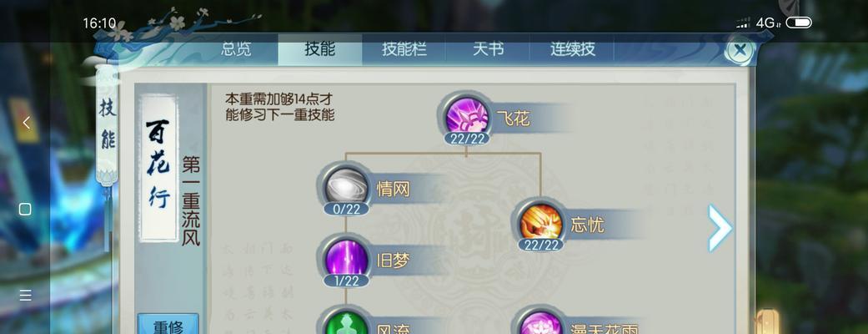Select the 飞花 purple skill icon

(x=467, y=117)
